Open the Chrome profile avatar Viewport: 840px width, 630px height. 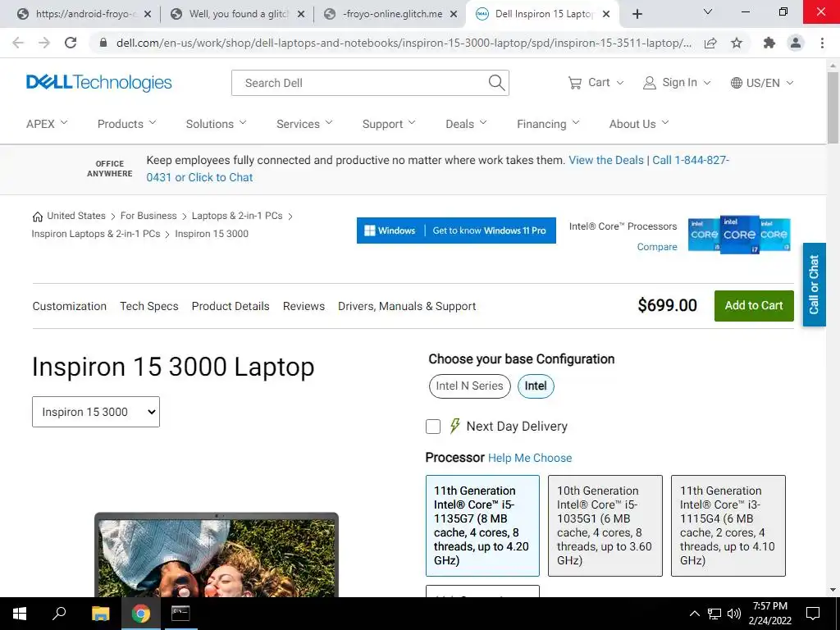pyautogui.click(x=796, y=43)
